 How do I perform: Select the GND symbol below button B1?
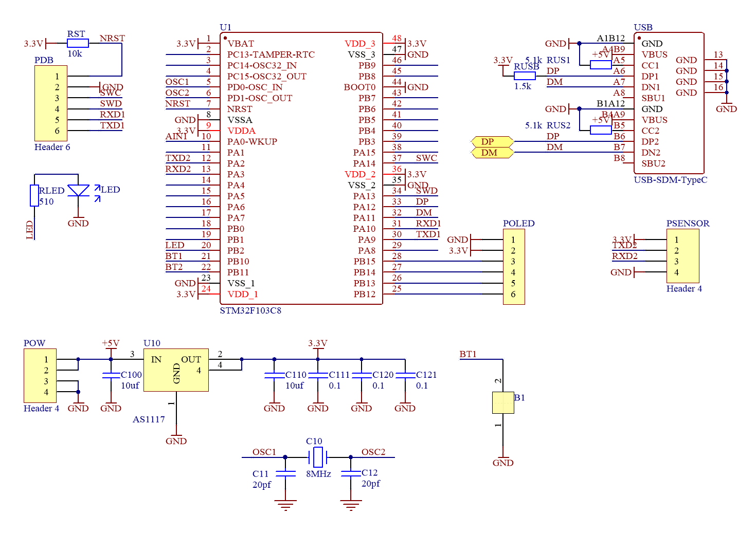click(503, 461)
